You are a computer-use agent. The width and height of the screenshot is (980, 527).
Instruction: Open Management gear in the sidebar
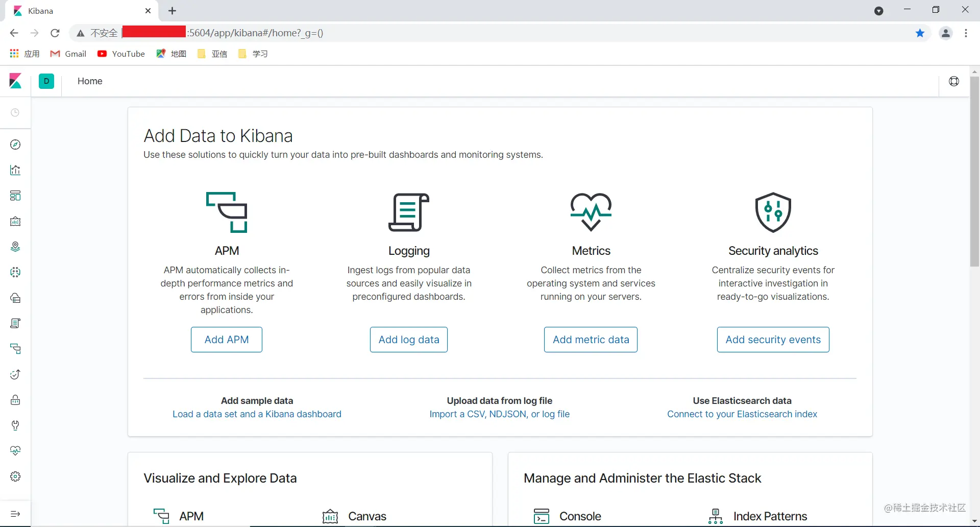[15, 476]
